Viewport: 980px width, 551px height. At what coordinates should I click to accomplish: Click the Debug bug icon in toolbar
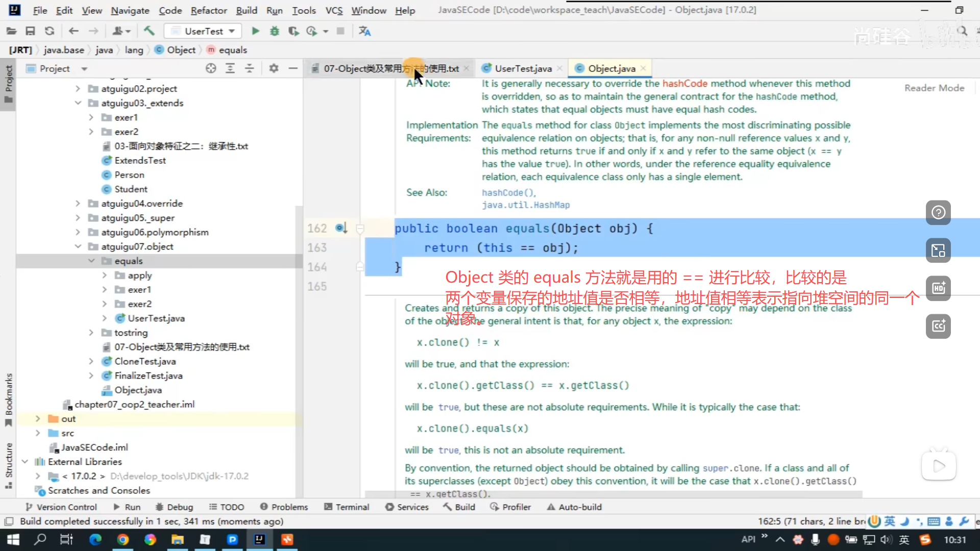[x=275, y=31]
